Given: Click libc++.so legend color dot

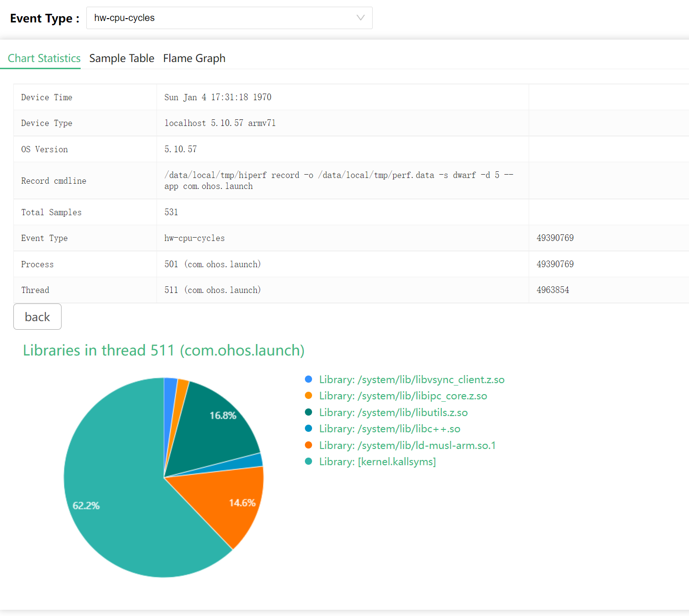Looking at the screenshot, I should point(308,428).
